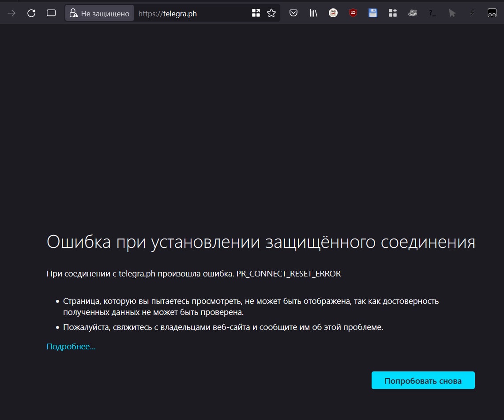Image resolution: width=504 pixels, height=420 pixels.
Task: Open the Library bookshelf icon
Action: click(x=313, y=13)
